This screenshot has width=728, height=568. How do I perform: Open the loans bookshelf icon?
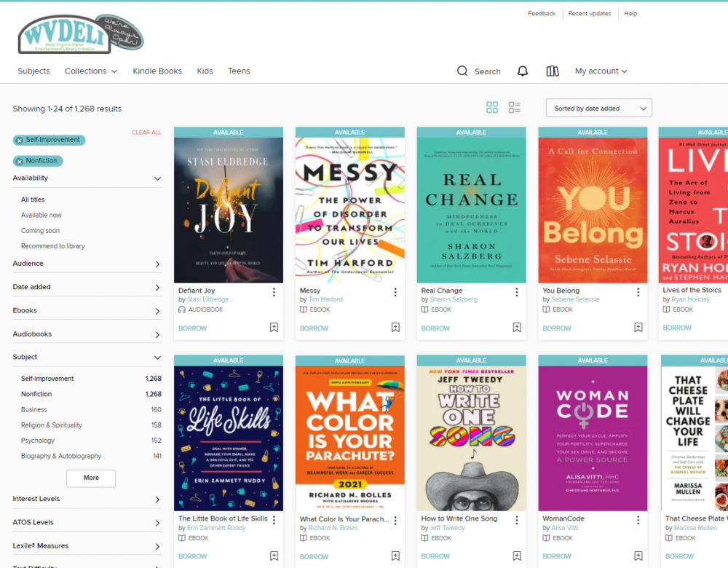click(553, 71)
